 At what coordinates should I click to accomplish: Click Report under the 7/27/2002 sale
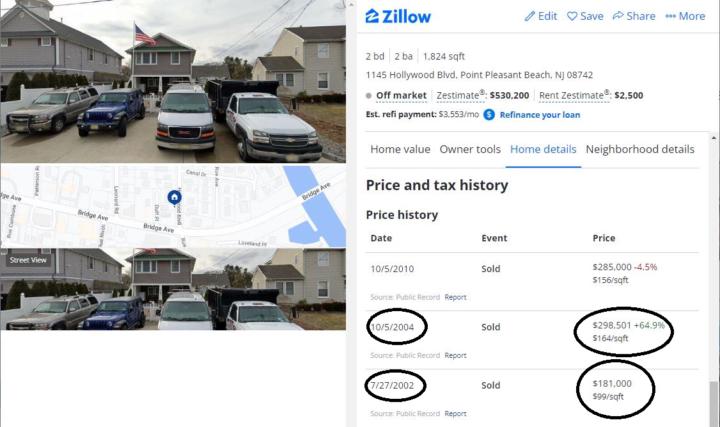click(456, 413)
